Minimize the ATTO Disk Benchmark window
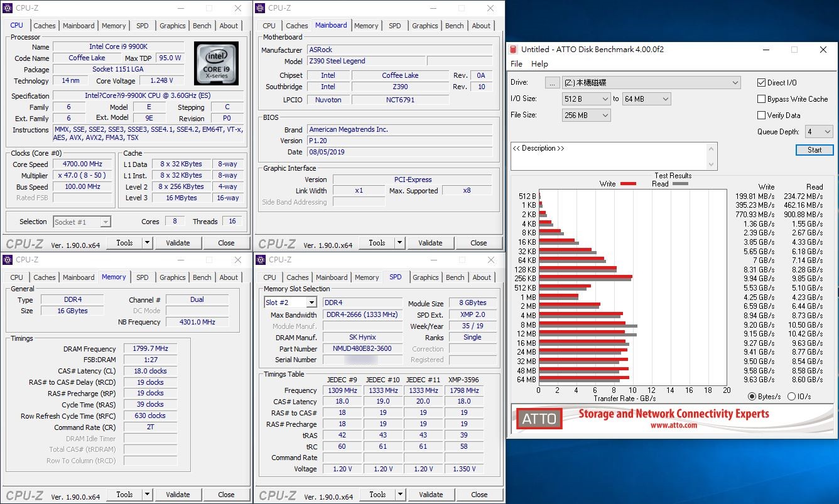839x504 pixels. pyautogui.click(x=766, y=50)
